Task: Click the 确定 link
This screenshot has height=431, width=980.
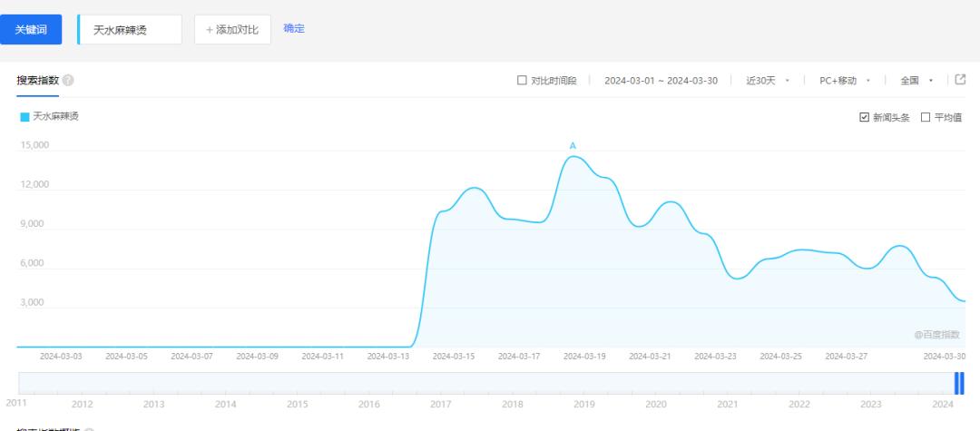Action: pyautogui.click(x=294, y=28)
